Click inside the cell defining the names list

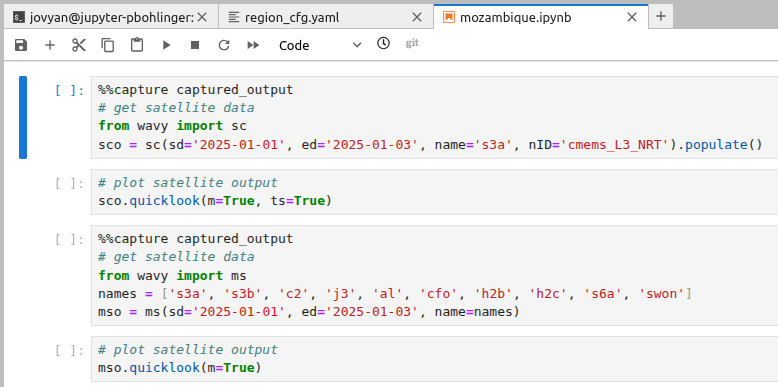pos(434,275)
